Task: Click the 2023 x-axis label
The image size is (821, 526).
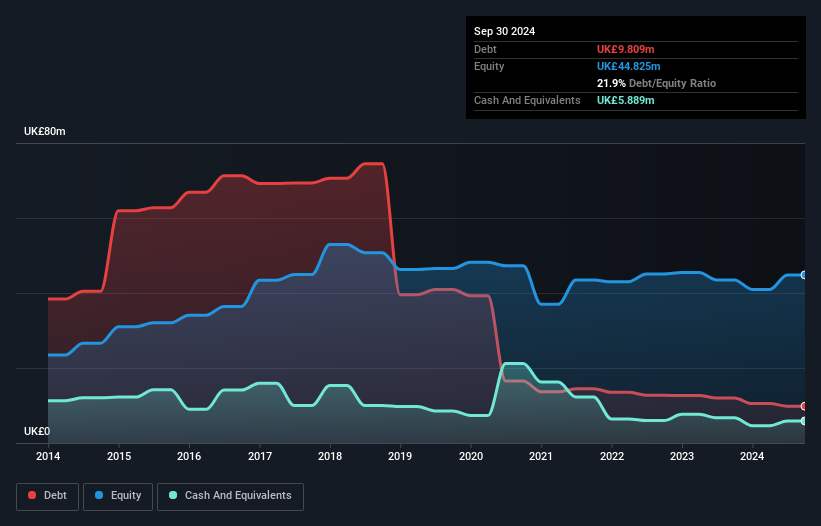Action: (682, 456)
